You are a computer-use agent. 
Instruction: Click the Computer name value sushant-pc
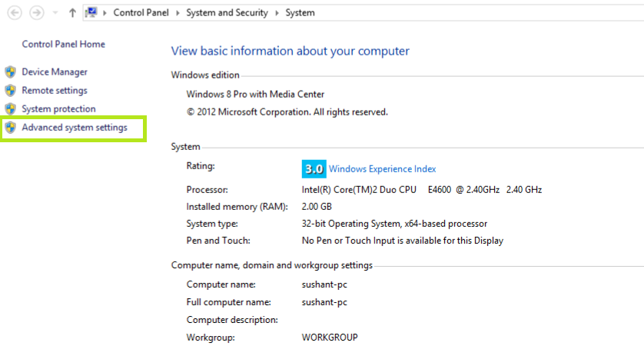click(x=324, y=284)
